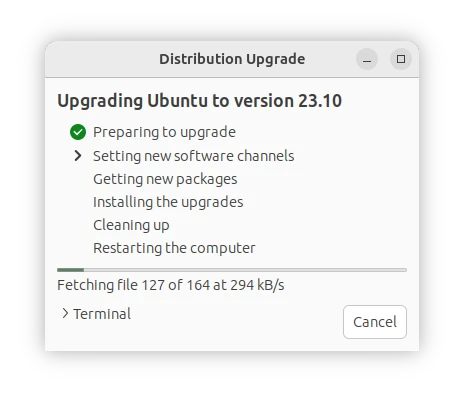Select the Restarting the computer step
This screenshot has width=450, height=398.
[x=174, y=248]
